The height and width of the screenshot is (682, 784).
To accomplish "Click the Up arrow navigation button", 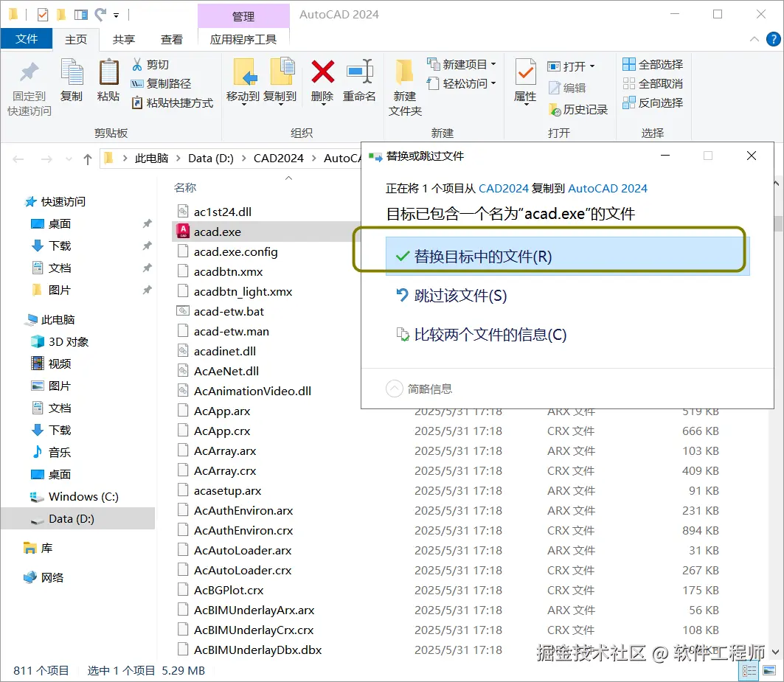I will pyautogui.click(x=88, y=159).
